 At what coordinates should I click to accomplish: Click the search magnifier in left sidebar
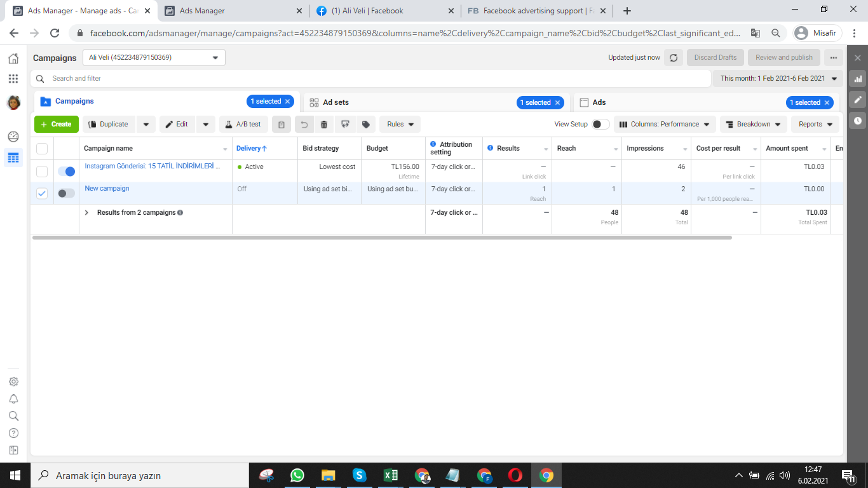[13, 416]
